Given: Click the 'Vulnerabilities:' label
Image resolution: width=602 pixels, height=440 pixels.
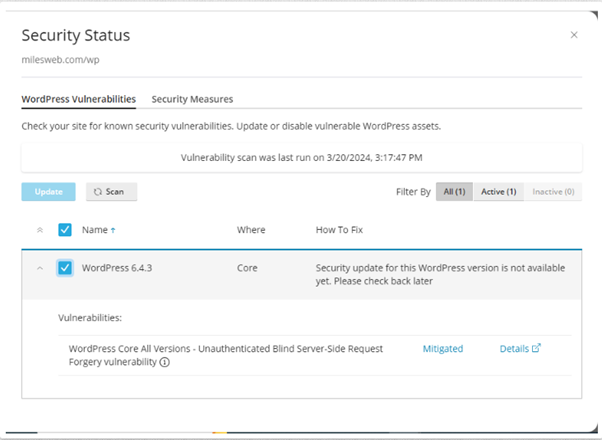Looking at the screenshot, I should tap(90, 318).
